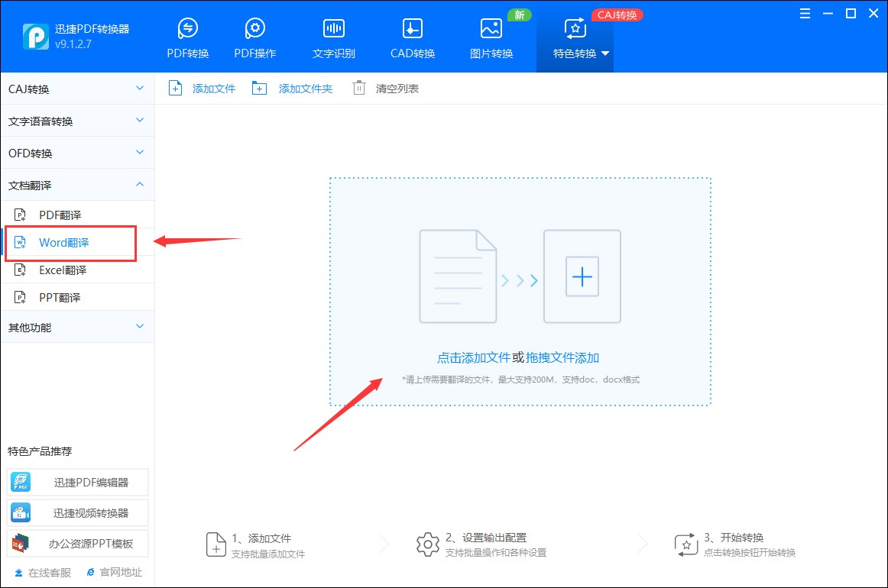The width and height of the screenshot is (888, 588).
Task: Select the 文字识别 icon
Action: tap(333, 28)
